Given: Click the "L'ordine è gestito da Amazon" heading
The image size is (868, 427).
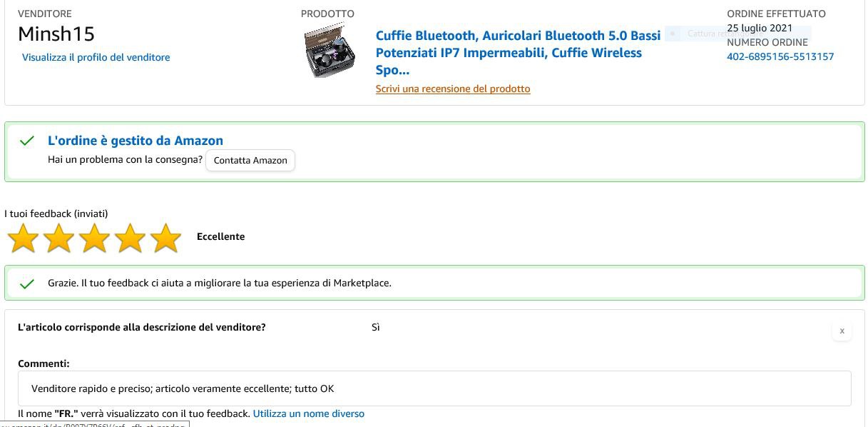Looking at the screenshot, I should tap(136, 141).
